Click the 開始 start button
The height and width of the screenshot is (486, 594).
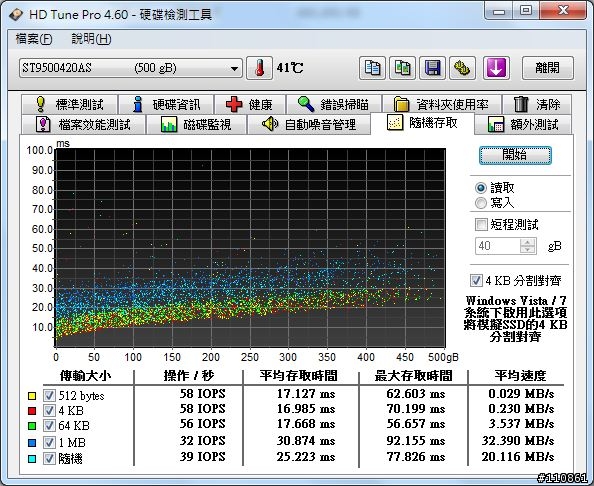click(515, 155)
